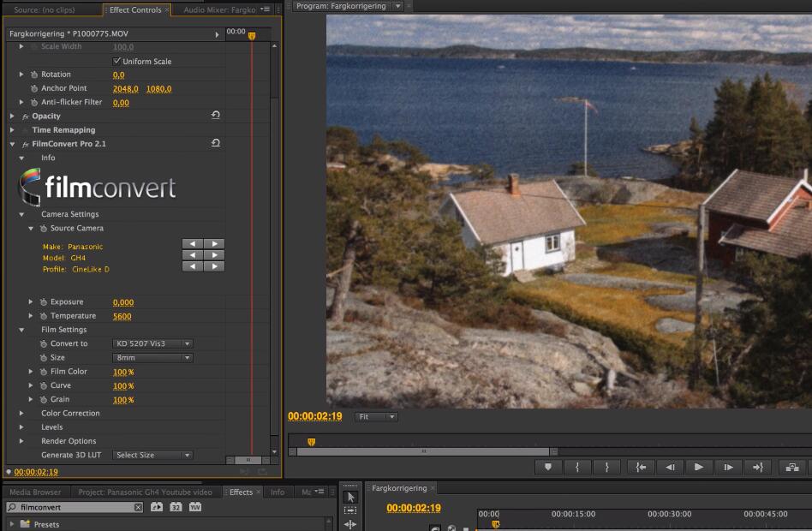Filter Accelerated Effects in Effects panel
Screen dimensions: 812x531
click(x=157, y=507)
